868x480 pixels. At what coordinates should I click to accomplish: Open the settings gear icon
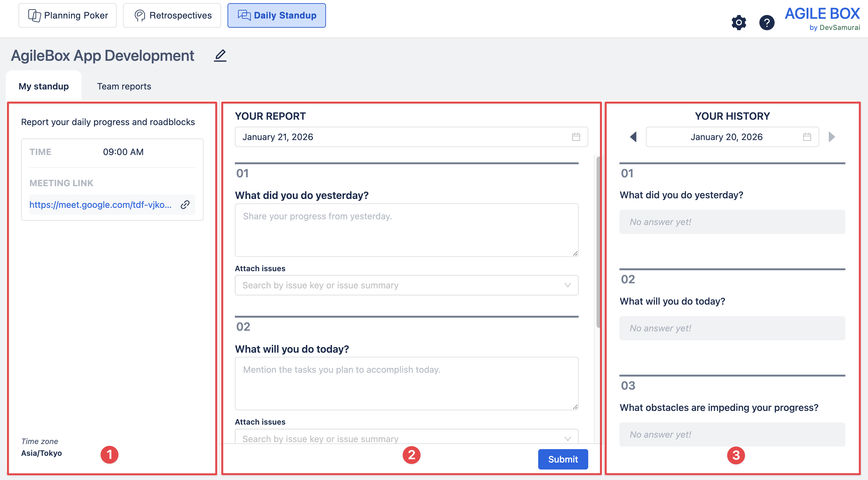click(x=739, y=23)
